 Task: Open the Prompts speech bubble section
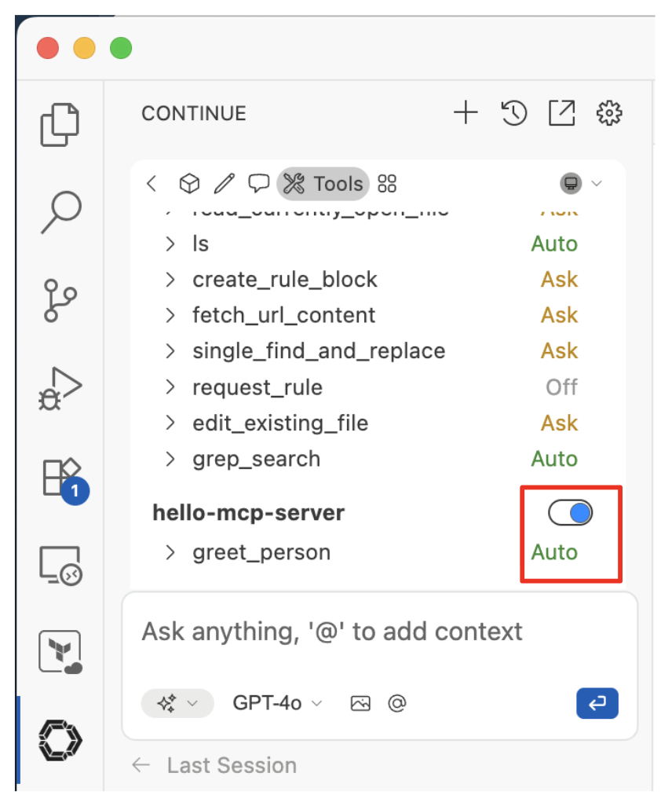(x=258, y=184)
